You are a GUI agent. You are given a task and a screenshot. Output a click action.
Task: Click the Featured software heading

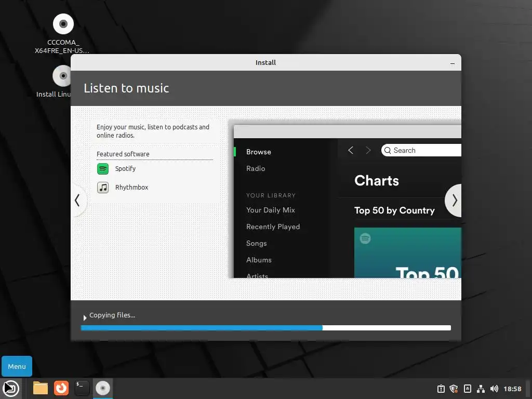pos(123,154)
